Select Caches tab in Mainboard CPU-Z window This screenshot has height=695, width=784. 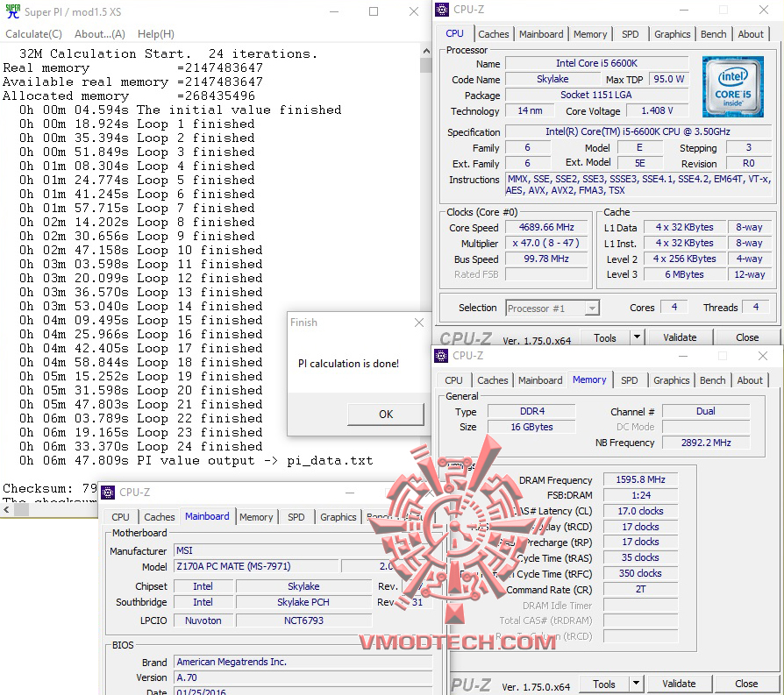(160, 517)
